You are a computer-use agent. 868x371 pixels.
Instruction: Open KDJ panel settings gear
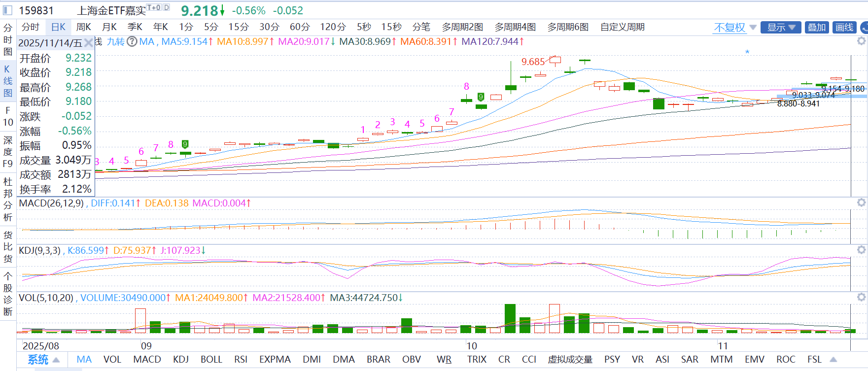pyautogui.click(x=861, y=250)
